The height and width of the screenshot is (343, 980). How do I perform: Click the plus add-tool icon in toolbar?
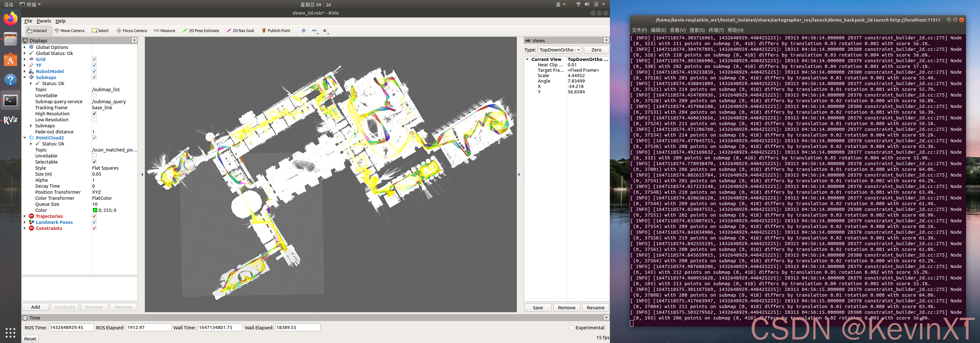304,31
